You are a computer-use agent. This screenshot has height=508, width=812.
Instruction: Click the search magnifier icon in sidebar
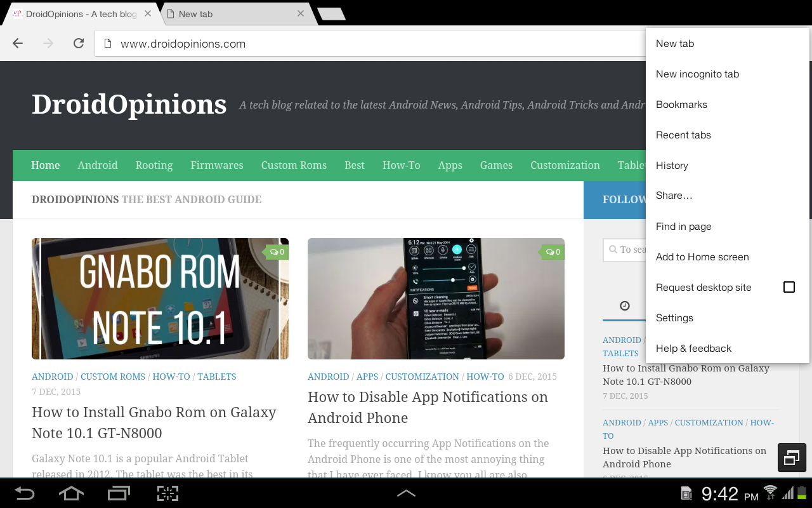(613, 250)
